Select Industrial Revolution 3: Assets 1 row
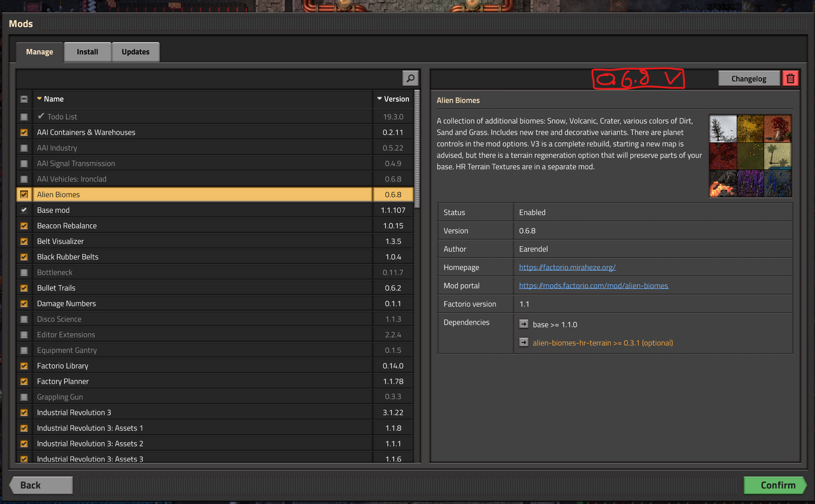The image size is (815, 504). [x=215, y=428]
